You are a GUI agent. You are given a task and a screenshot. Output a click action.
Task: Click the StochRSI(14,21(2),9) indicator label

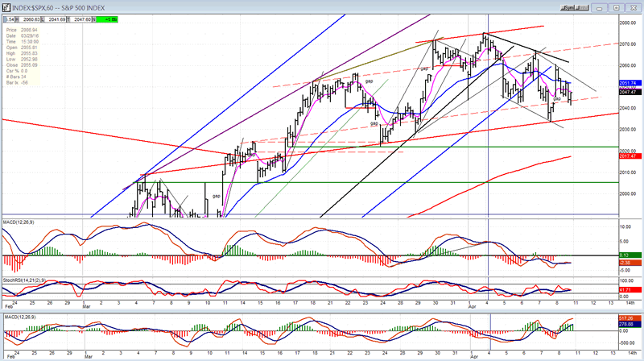23,280
